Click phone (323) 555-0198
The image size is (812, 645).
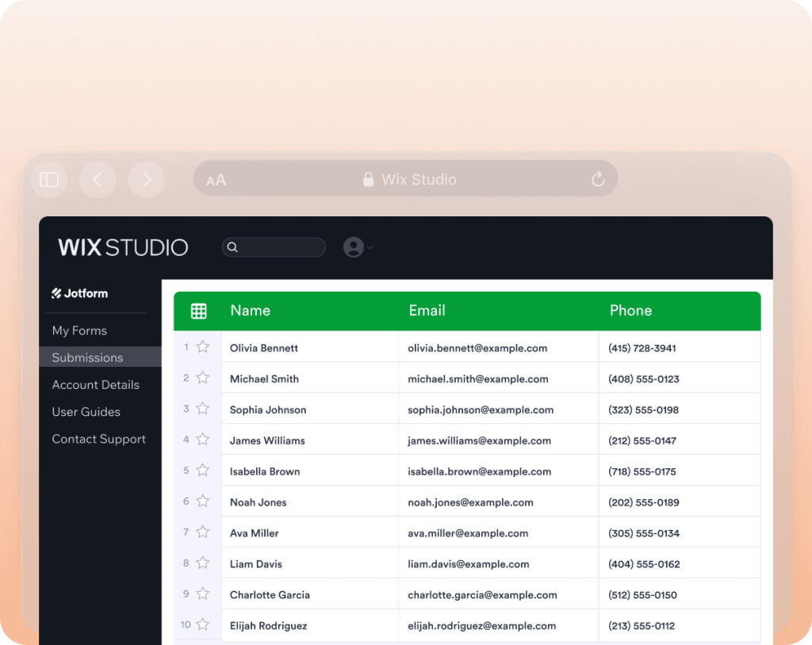click(x=643, y=410)
